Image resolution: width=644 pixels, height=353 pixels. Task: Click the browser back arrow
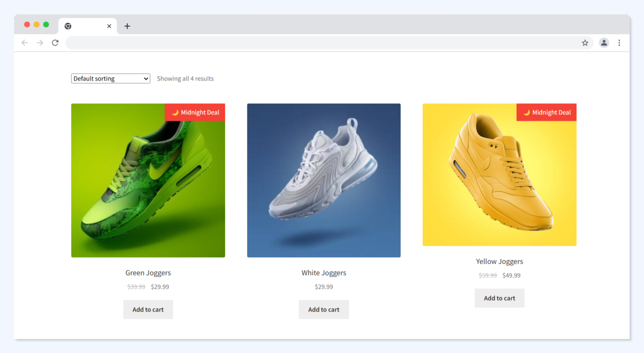click(x=25, y=43)
